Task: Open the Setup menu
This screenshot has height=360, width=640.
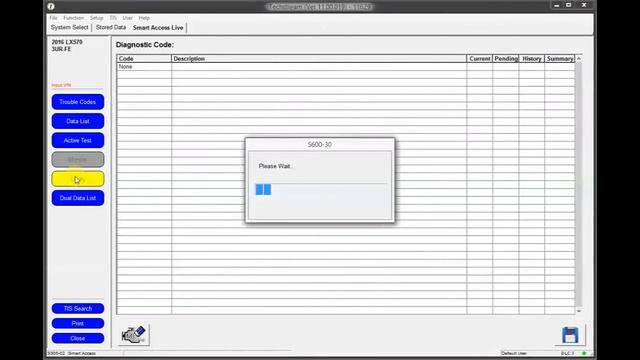Action: (97, 18)
